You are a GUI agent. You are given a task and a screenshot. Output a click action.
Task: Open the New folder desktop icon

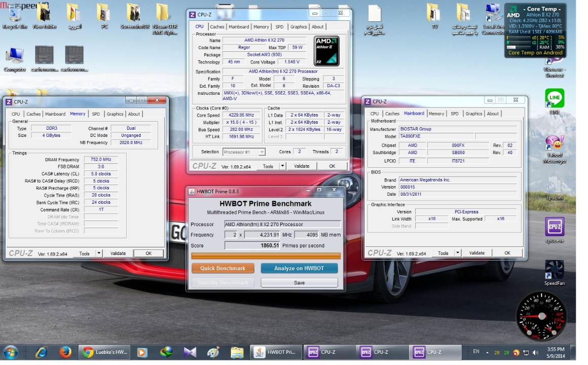(45, 16)
